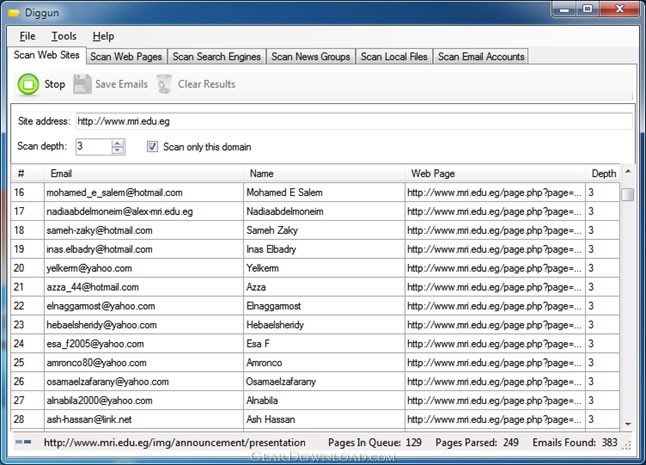Switch to the Scan Email Accounts tab
This screenshot has width=646, height=465.
pos(481,57)
